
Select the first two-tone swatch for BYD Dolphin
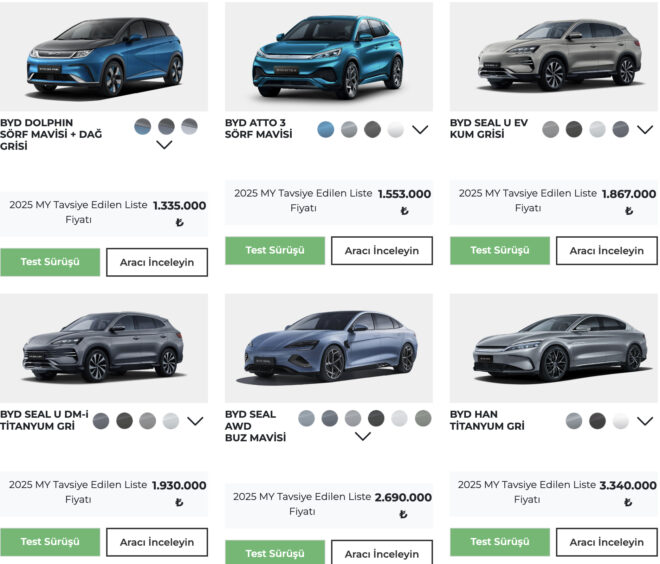tap(144, 127)
